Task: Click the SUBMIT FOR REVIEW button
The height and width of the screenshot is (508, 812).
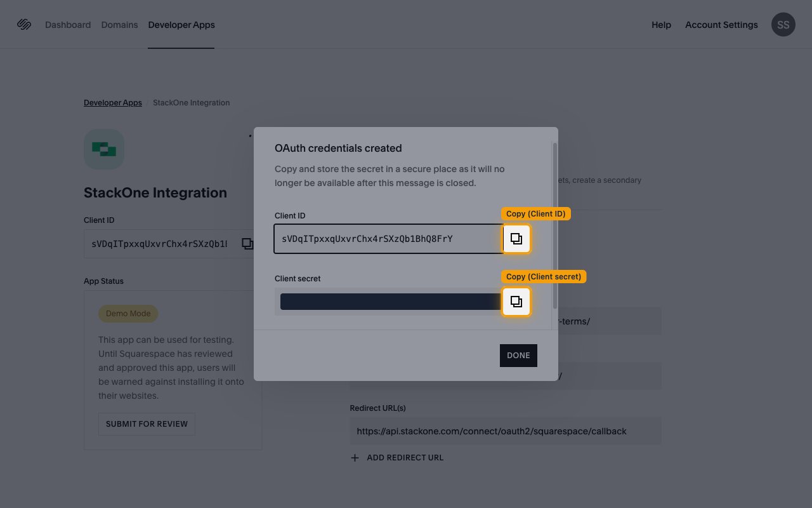Action: tap(147, 424)
